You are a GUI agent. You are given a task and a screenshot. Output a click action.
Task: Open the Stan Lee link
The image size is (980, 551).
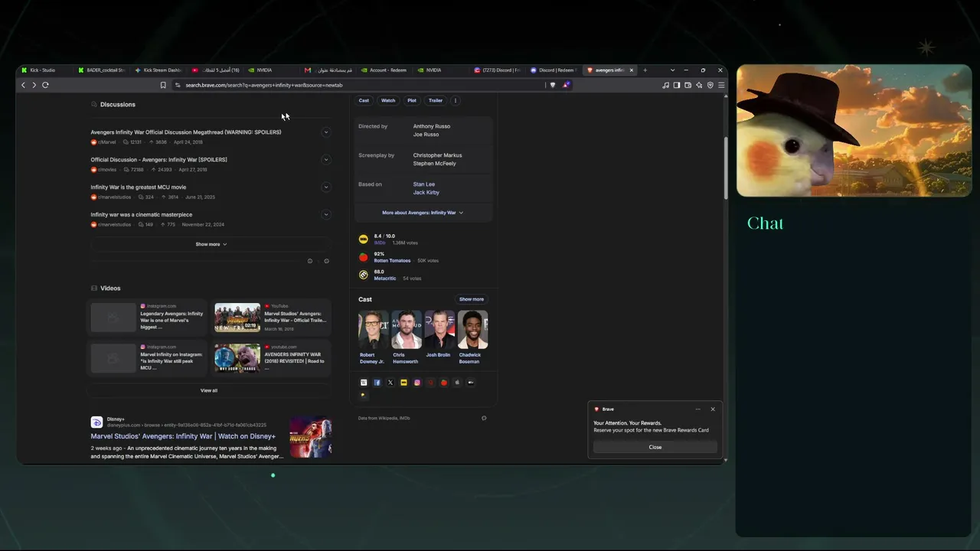424,184
